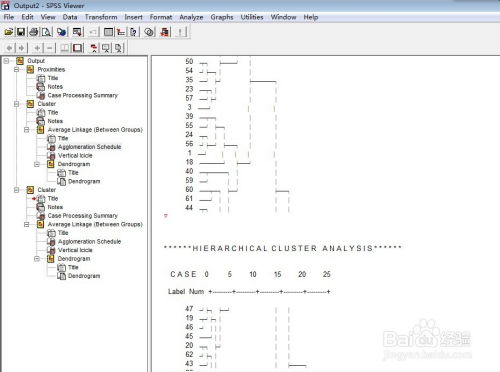Open the Transform menu

(101, 17)
